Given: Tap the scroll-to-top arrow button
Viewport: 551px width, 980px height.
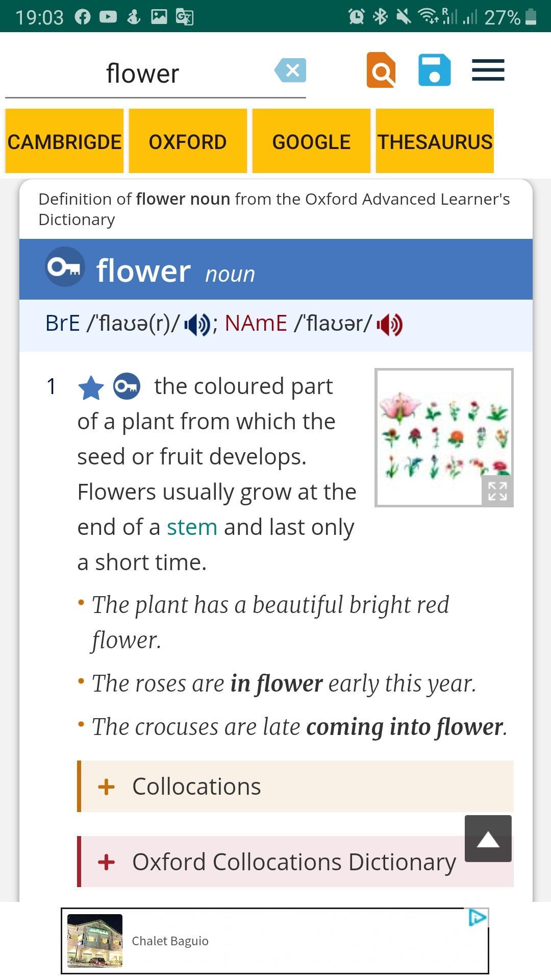Looking at the screenshot, I should tap(488, 839).
